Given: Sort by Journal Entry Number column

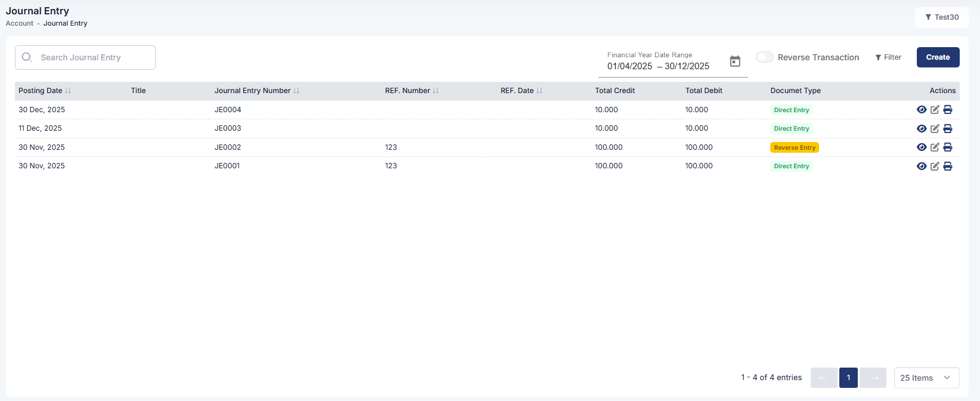Looking at the screenshot, I should (x=296, y=91).
